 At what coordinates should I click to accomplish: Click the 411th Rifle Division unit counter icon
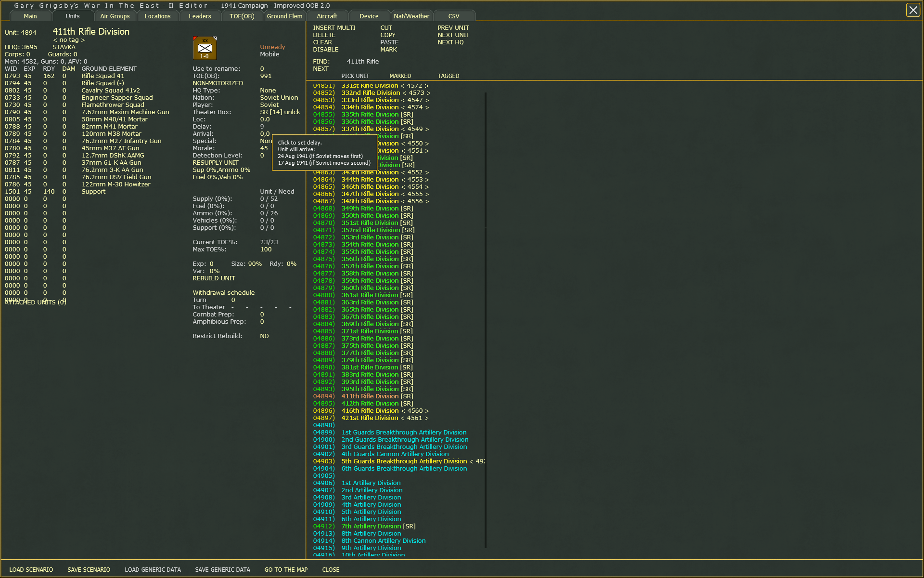[x=205, y=48]
